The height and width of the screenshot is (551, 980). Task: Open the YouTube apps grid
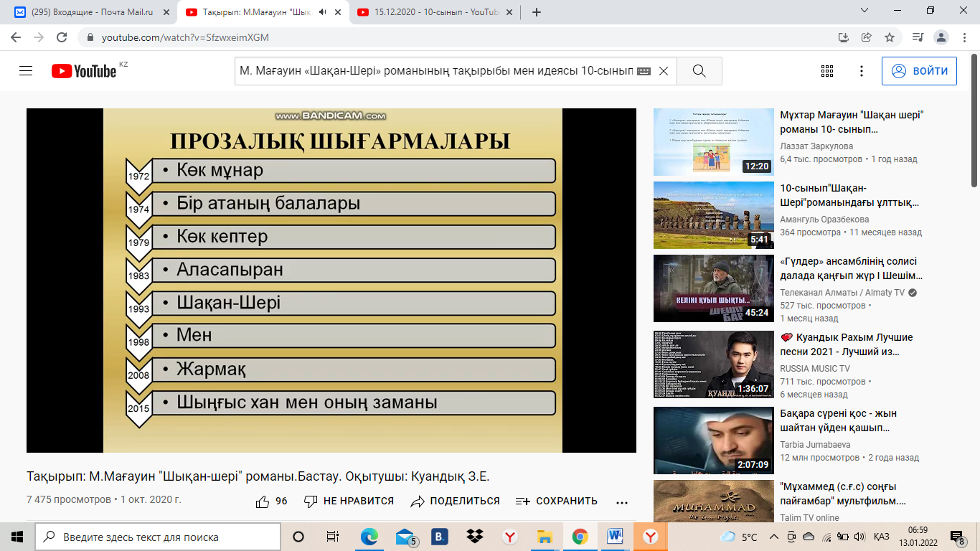[827, 71]
